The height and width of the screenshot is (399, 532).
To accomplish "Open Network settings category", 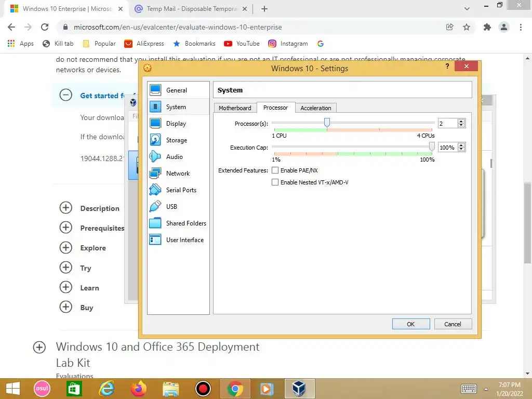I will [x=178, y=173].
